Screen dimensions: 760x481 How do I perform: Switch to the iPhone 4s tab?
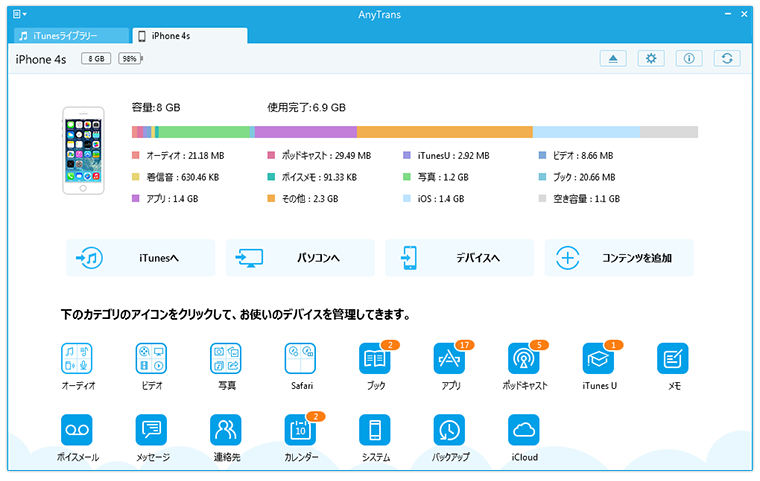(x=190, y=35)
